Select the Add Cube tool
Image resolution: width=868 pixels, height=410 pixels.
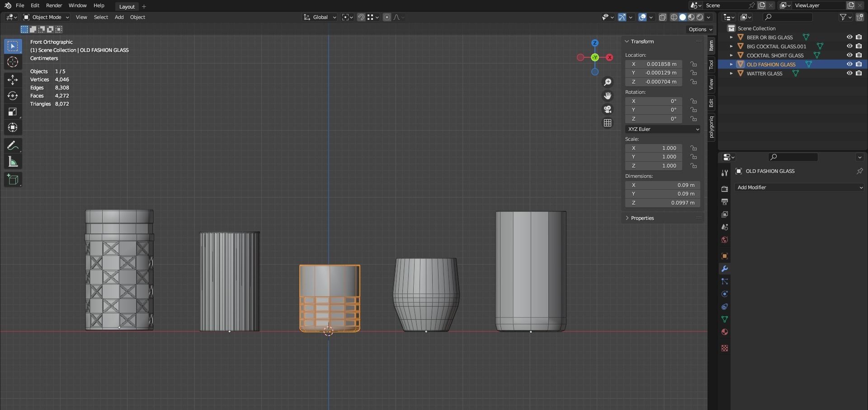click(x=13, y=179)
